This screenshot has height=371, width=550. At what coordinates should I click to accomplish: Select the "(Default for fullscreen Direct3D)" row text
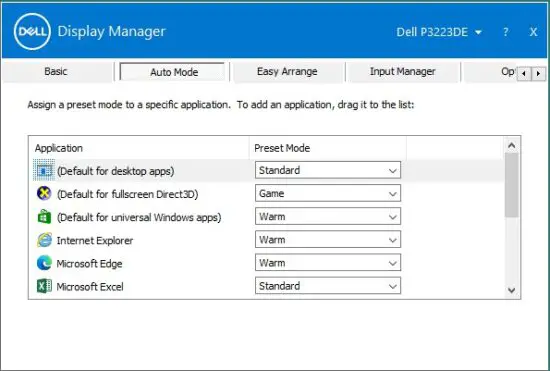(x=127, y=194)
